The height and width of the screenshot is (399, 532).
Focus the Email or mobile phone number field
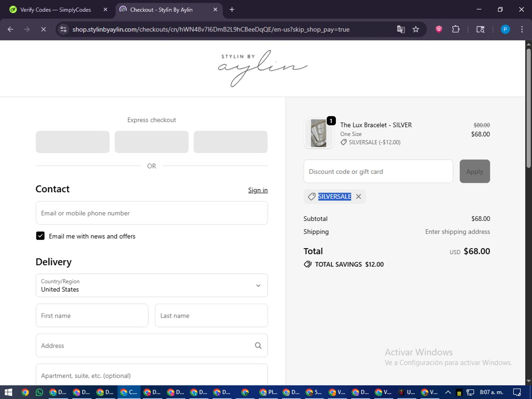tap(151, 213)
